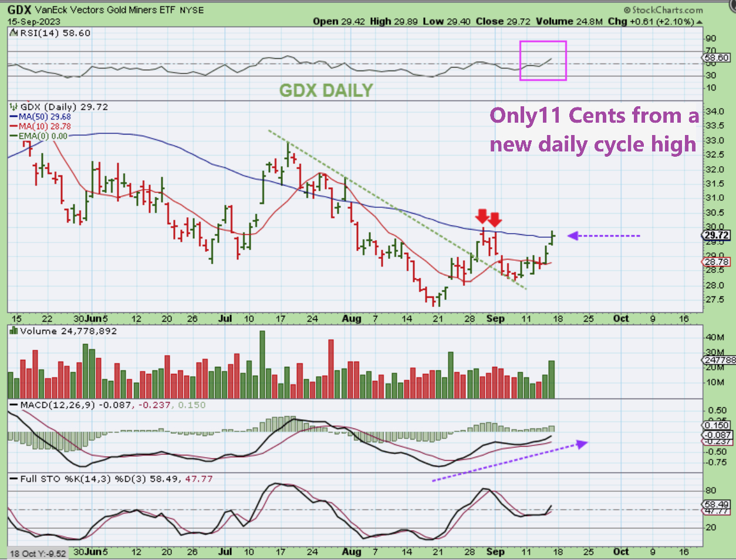Click the 58.49 stochastic %K tag
The height and width of the screenshot is (560, 736).
(717, 504)
